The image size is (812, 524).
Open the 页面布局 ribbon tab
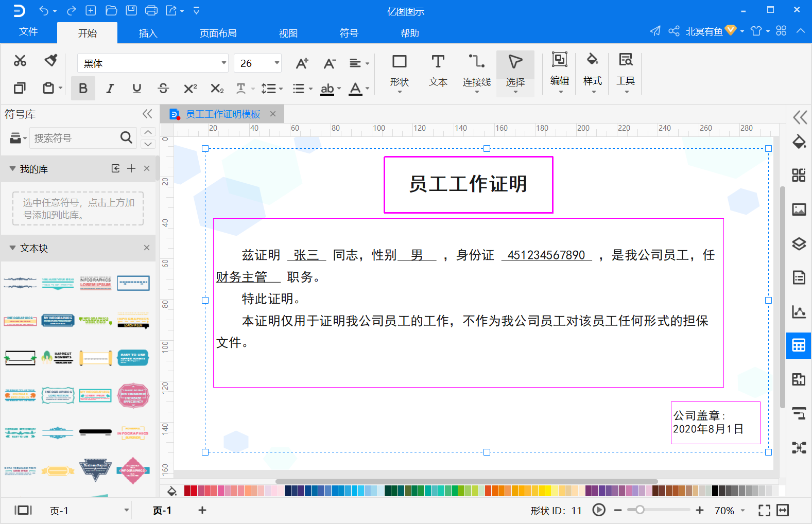click(218, 33)
